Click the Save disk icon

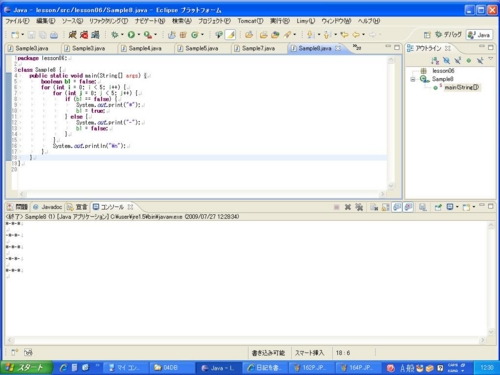(x=32, y=35)
